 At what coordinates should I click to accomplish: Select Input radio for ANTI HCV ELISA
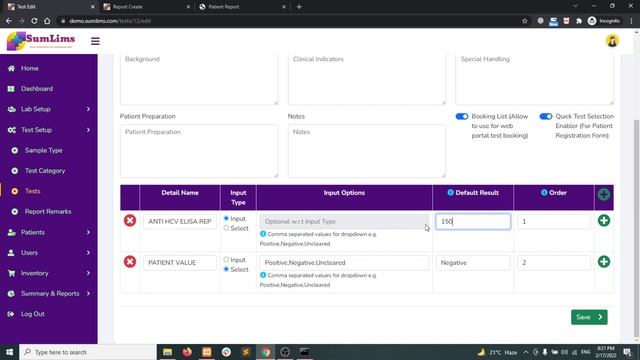click(x=226, y=218)
